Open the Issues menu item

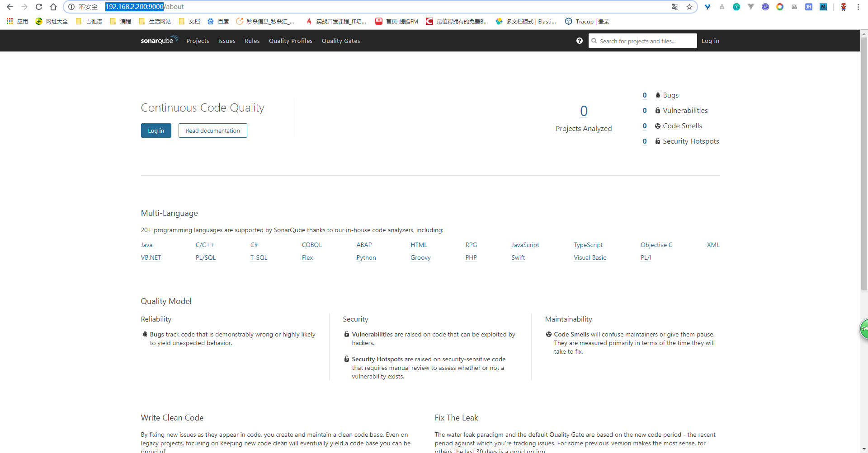point(226,41)
